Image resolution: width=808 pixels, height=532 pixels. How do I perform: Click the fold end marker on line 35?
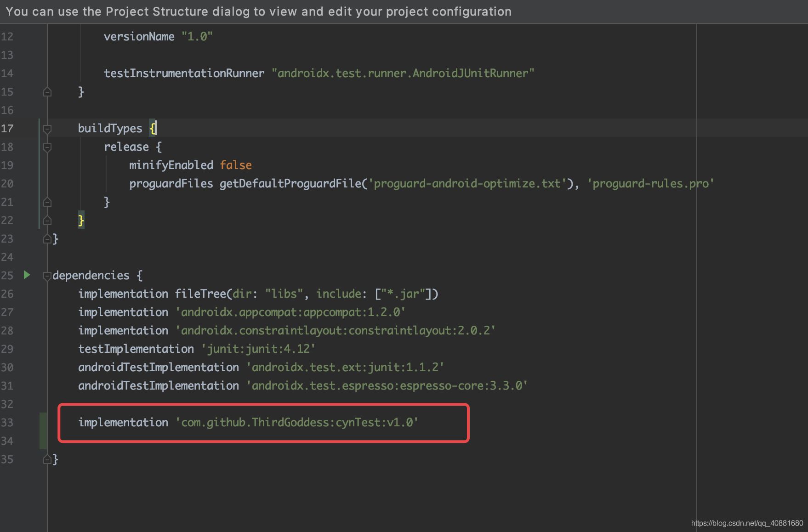tap(46, 459)
